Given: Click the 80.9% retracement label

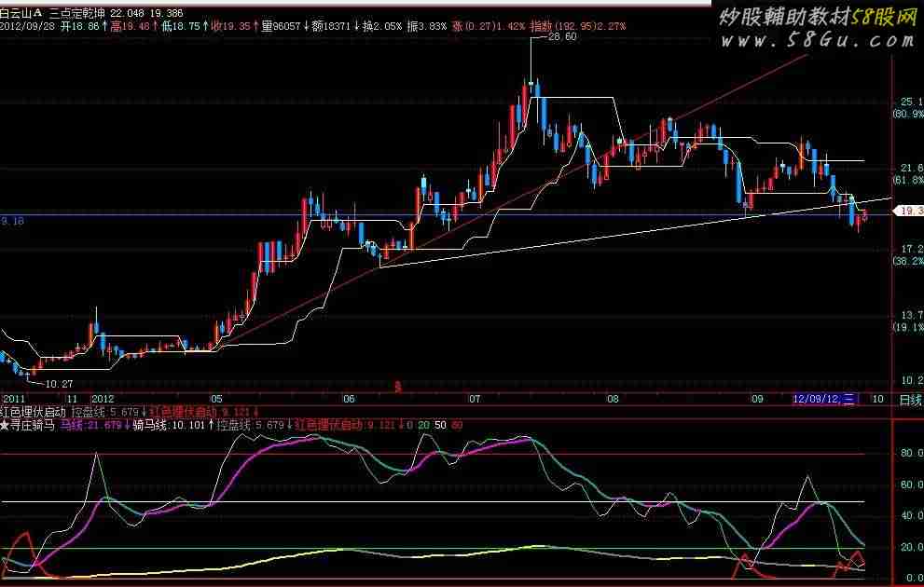Looking at the screenshot, I should [x=908, y=113].
